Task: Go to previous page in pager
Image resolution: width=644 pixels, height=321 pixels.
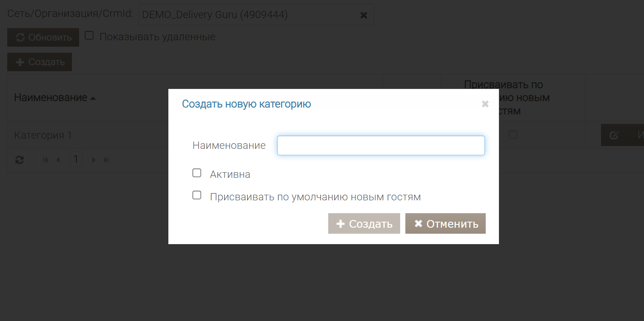Action: [x=58, y=160]
